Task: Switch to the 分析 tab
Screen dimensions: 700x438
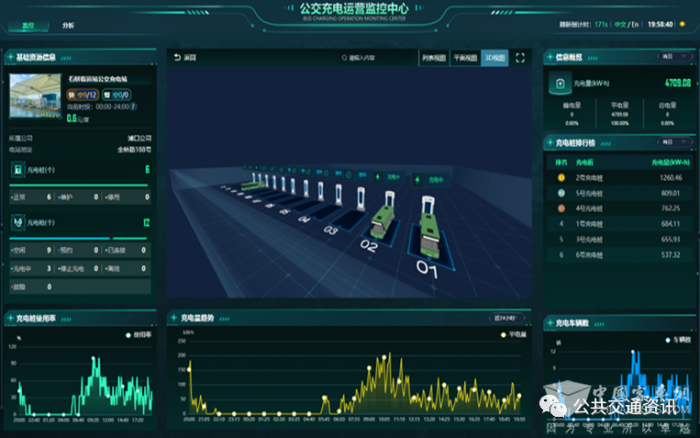Action: click(x=67, y=23)
